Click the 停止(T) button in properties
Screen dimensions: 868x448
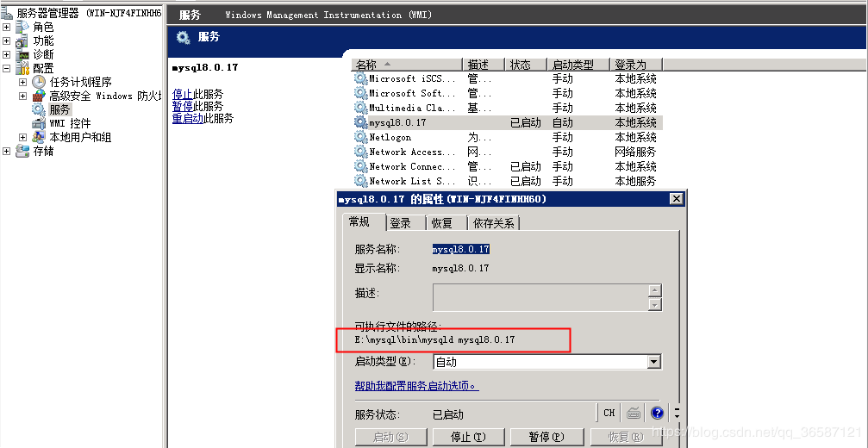tap(468, 437)
